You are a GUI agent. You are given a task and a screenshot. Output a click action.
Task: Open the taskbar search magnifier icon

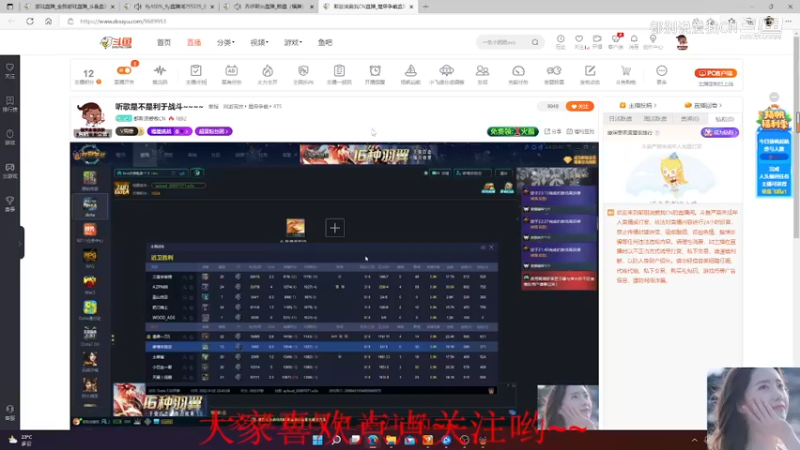(336, 440)
